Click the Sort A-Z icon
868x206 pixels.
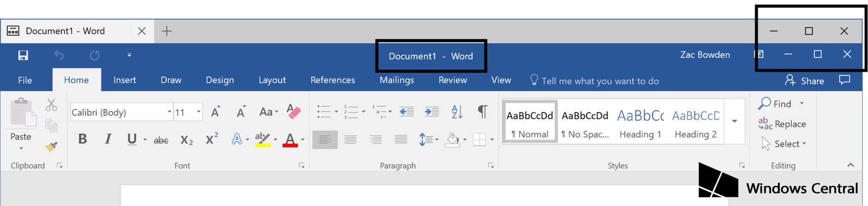click(x=457, y=112)
